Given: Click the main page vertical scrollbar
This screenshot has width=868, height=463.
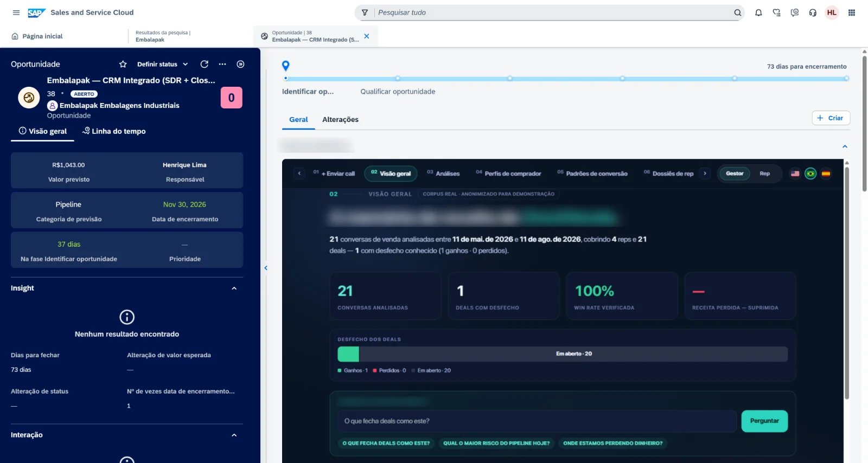Looking at the screenshot, I should (865, 124).
